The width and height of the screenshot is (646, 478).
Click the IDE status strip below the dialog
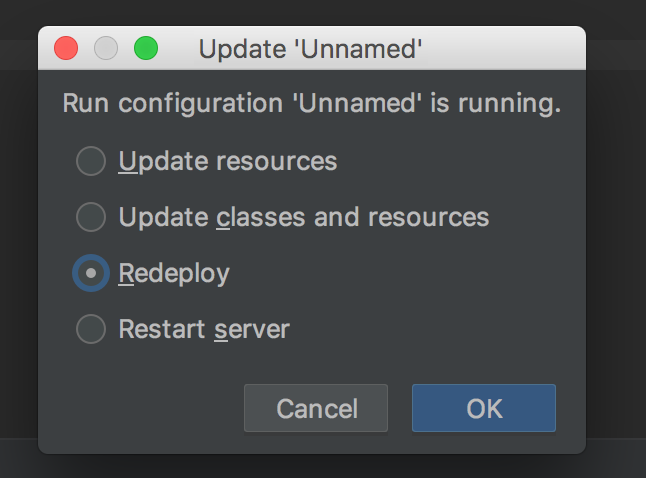point(323,468)
